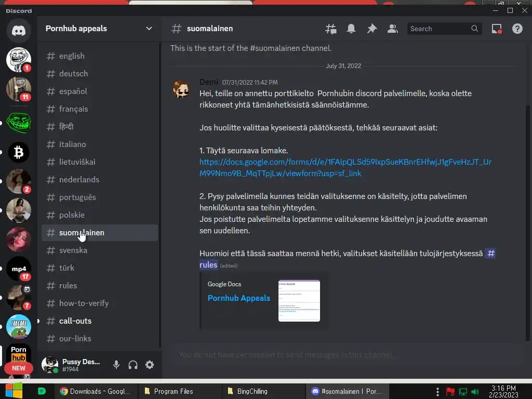
Task: Open Discord home direct messages icon
Action: [19, 31]
